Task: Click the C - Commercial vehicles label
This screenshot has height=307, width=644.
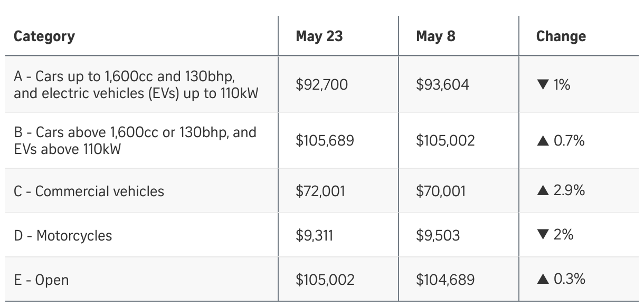Action: (x=89, y=191)
